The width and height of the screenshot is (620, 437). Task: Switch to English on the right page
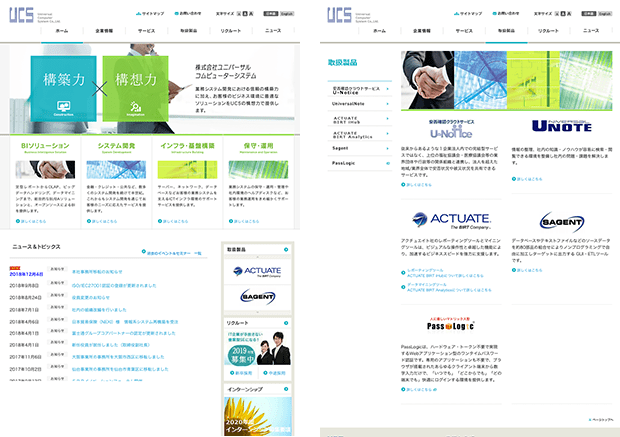605,13
